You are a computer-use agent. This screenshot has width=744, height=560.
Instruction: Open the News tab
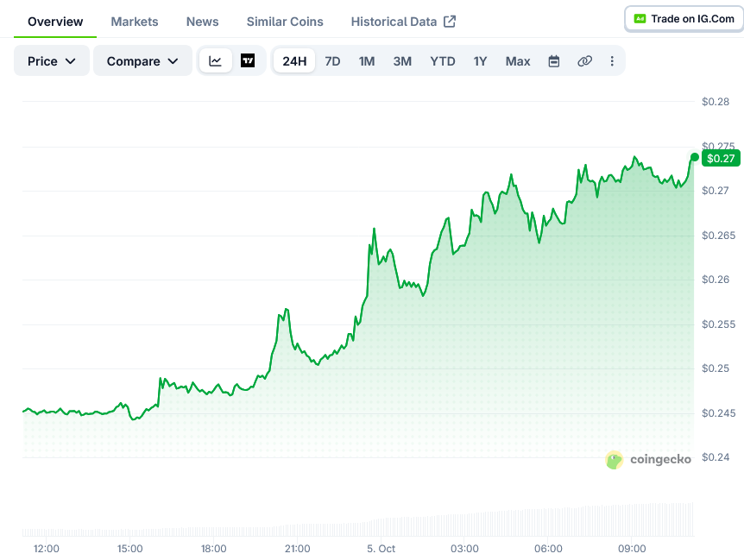202,22
